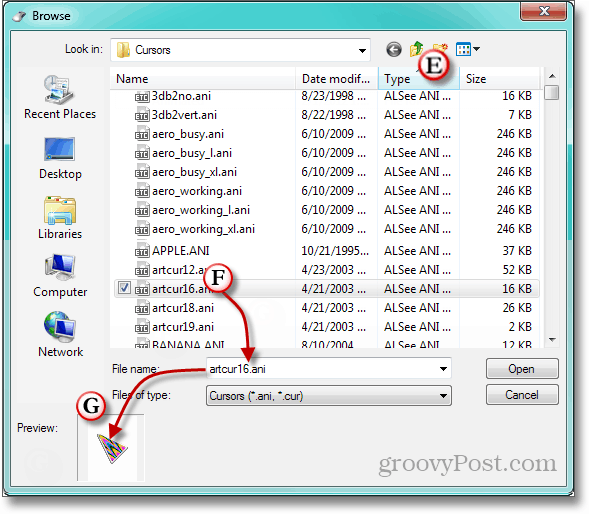
Task: Click the Open button
Action: [522, 369]
